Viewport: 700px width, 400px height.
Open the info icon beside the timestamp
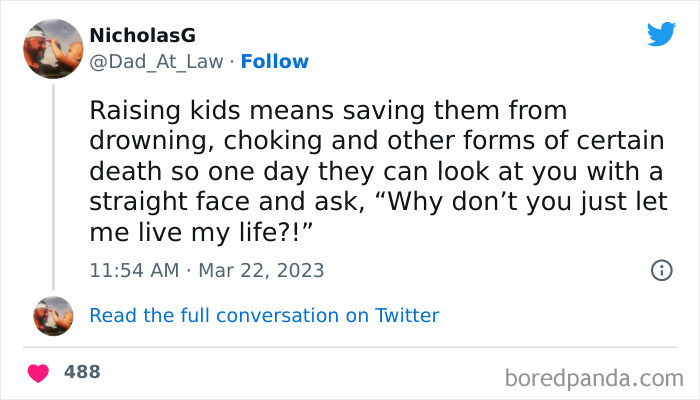(x=661, y=270)
